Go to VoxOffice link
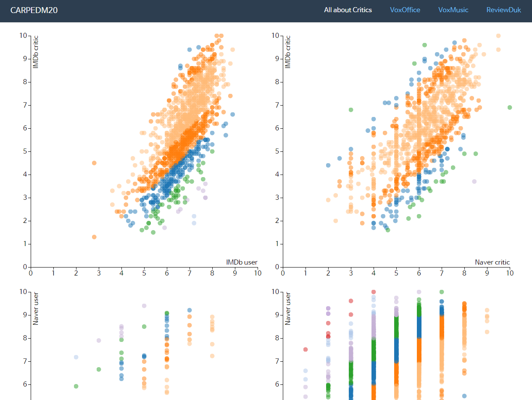This screenshot has width=532, height=400. [x=405, y=10]
